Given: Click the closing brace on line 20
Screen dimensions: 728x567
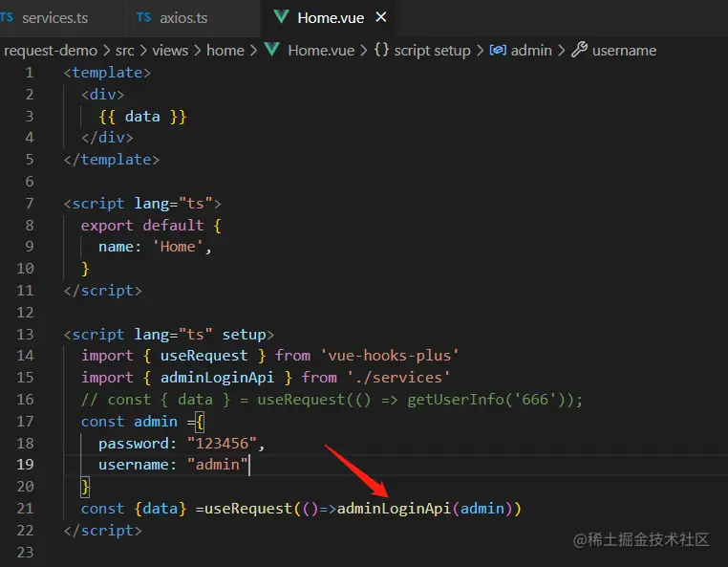Looking at the screenshot, I should click(x=85, y=487).
